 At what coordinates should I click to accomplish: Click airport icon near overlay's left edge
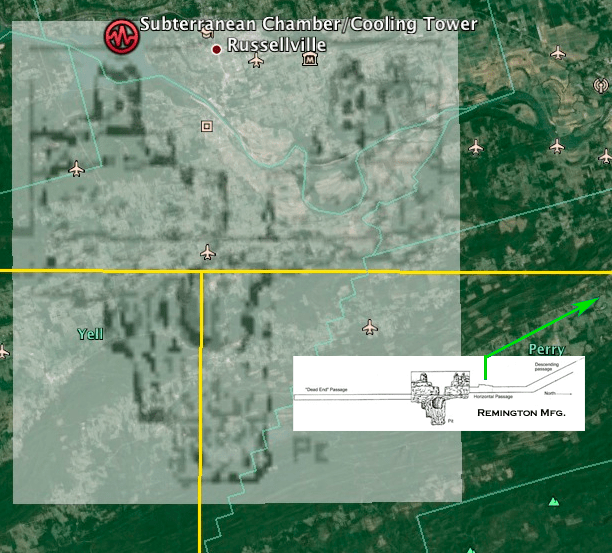[76, 169]
